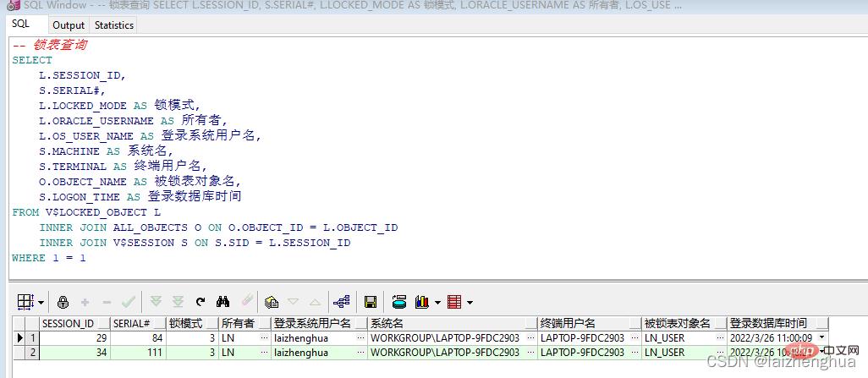868x378 pixels.
Task: Expand the red table icon dropdown arrow
Action: click(x=470, y=302)
